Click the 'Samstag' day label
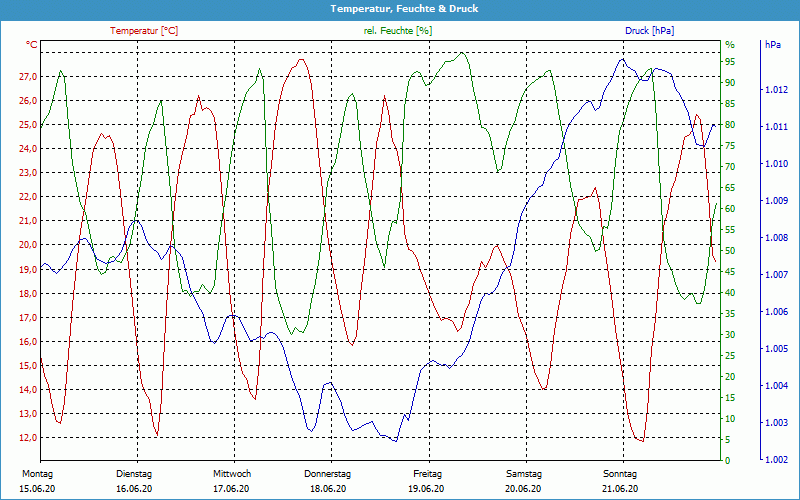Screen dimensions: 800x500 (x=524, y=474)
